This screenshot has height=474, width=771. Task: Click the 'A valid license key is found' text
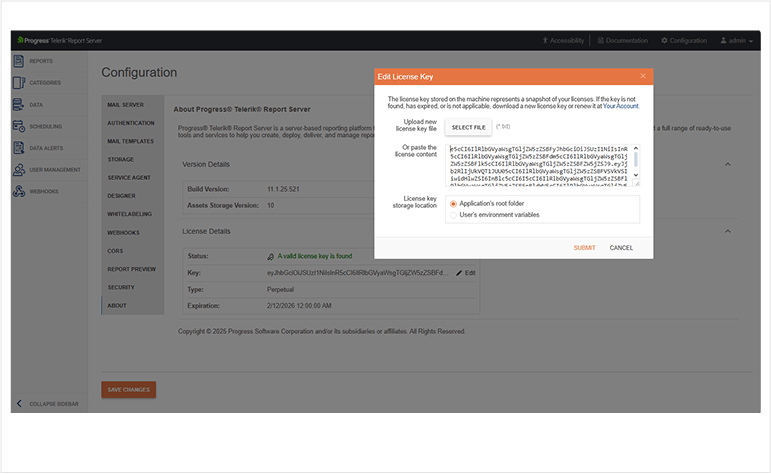tap(315, 256)
